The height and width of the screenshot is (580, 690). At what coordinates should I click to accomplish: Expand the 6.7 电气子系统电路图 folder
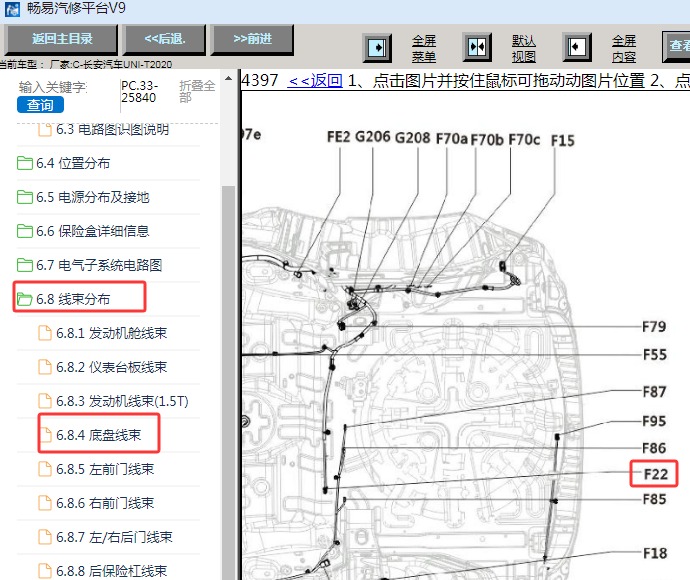click(99, 265)
